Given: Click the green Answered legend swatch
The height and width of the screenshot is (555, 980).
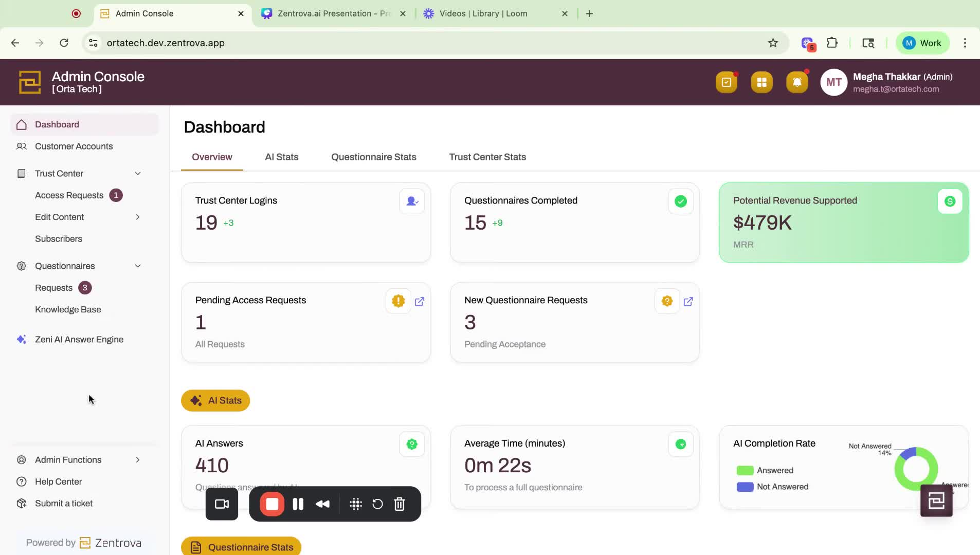Looking at the screenshot, I should click(745, 471).
